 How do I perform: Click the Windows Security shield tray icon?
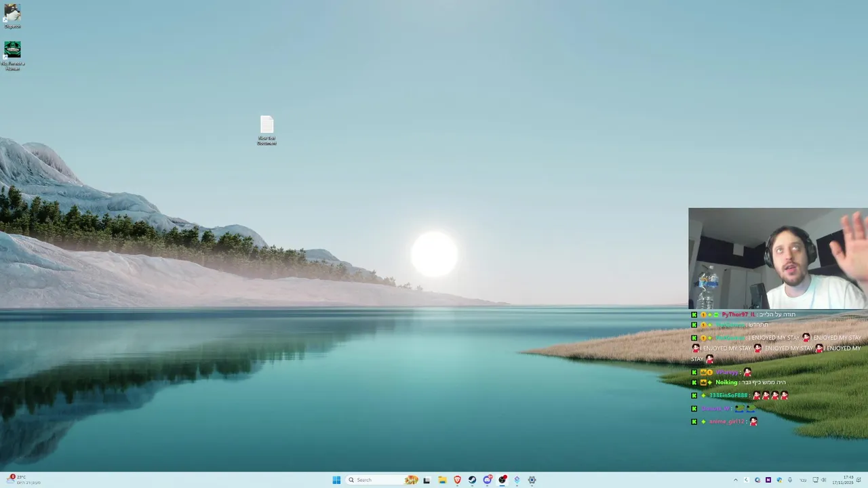click(x=779, y=480)
